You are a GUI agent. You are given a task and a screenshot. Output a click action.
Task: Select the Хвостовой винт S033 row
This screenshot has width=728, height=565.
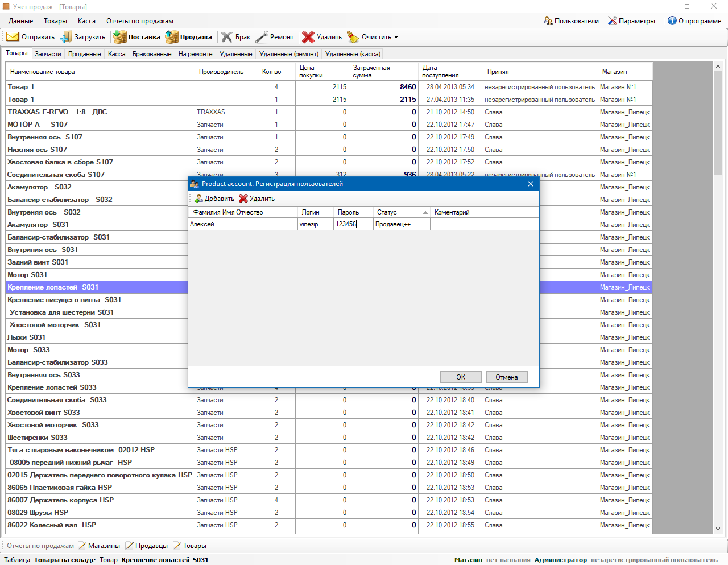329,413
